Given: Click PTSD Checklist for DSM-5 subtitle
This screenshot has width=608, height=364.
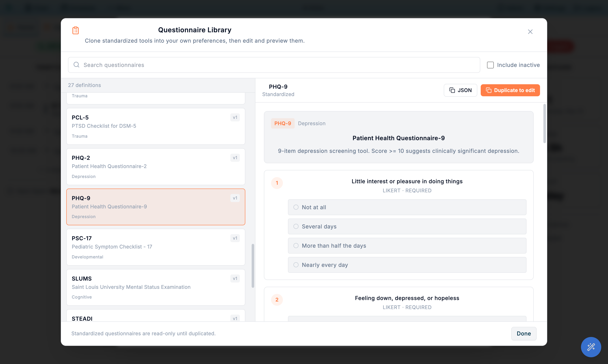Looking at the screenshot, I should (x=104, y=126).
